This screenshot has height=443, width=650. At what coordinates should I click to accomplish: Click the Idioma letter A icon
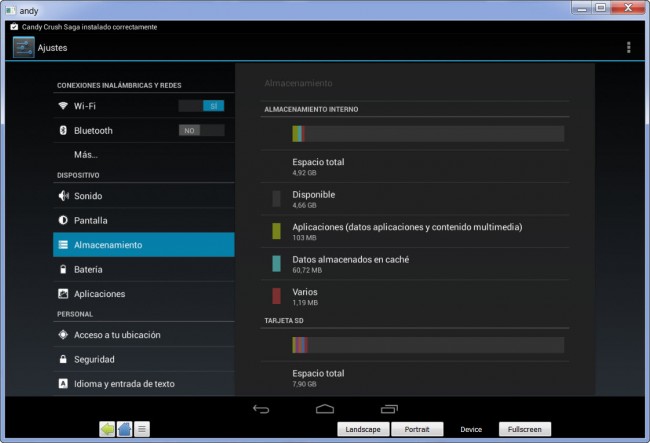point(63,383)
